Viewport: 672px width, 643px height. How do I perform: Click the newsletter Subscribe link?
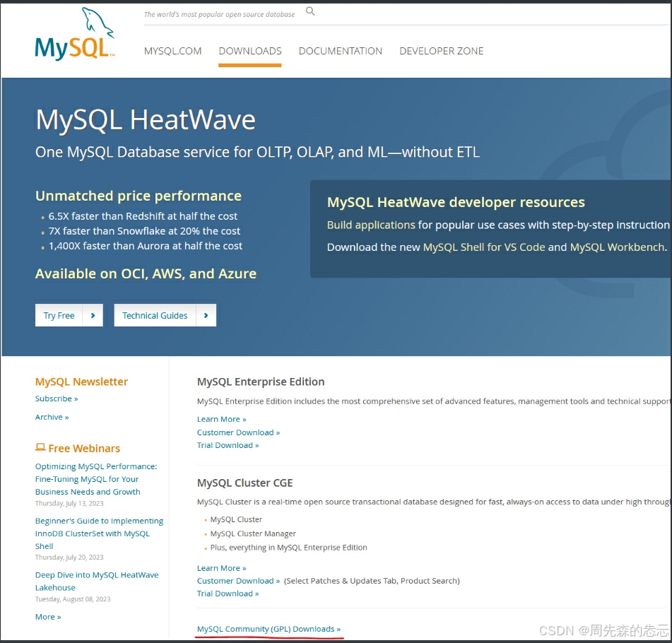click(57, 399)
